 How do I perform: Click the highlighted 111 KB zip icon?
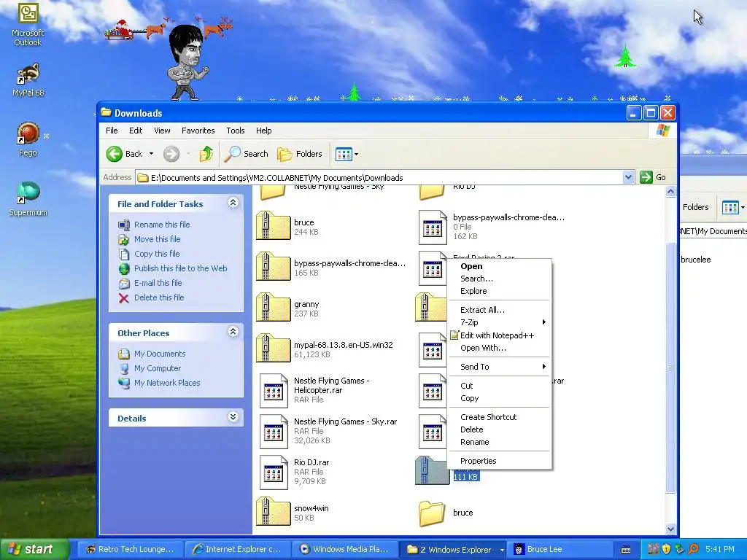coord(432,471)
